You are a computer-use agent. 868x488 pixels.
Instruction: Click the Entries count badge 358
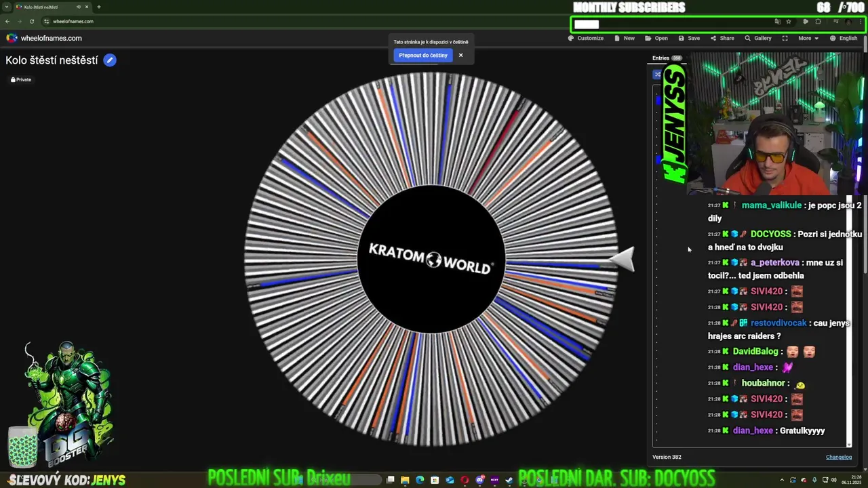[676, 58]
